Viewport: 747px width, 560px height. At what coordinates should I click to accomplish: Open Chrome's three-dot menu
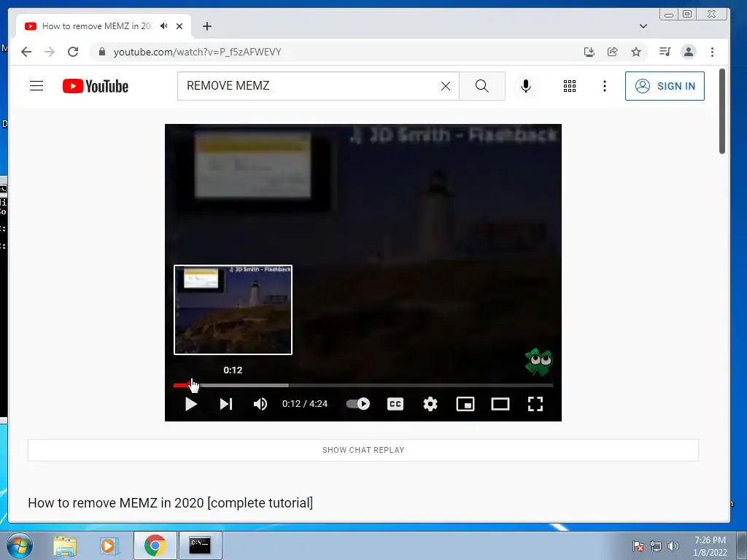(x=712, y=52)
